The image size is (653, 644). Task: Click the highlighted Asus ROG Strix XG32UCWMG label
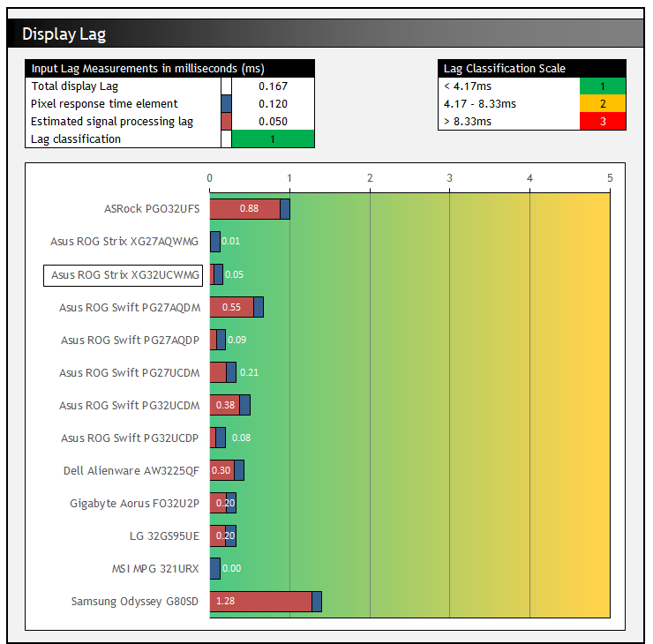click(x=124, y=275)
